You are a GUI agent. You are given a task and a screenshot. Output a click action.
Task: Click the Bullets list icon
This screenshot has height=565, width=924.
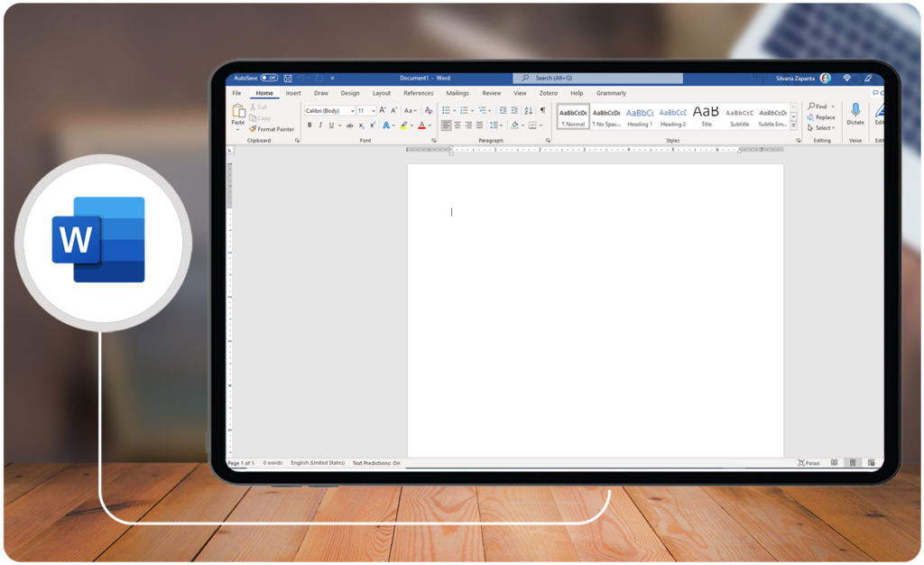point(446,110)
